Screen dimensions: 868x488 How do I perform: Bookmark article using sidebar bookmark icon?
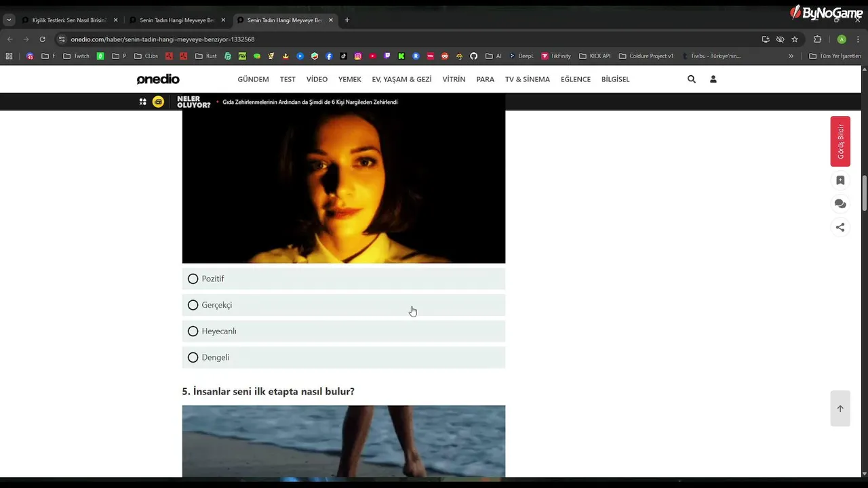[x=840, y=180]
